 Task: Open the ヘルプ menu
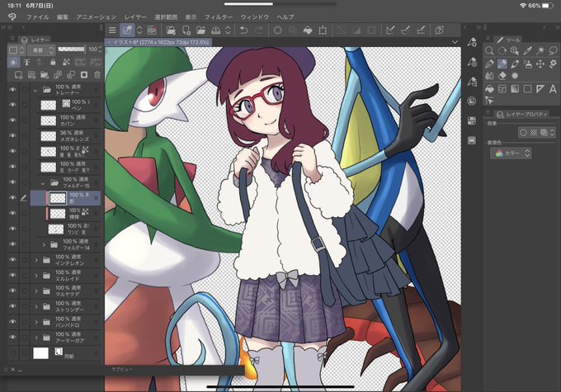[285, 17]
